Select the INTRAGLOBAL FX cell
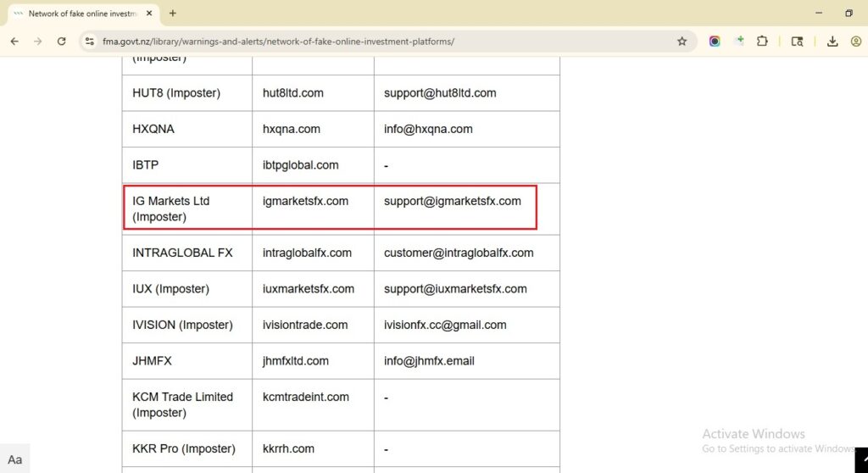 click(x=187, y=253)
